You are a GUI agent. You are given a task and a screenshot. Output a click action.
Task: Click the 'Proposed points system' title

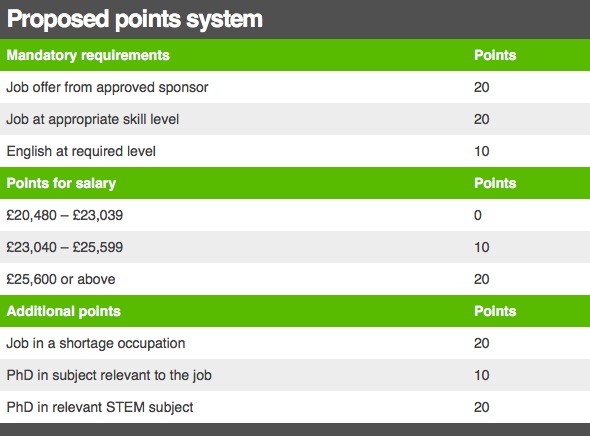point(135,19)
